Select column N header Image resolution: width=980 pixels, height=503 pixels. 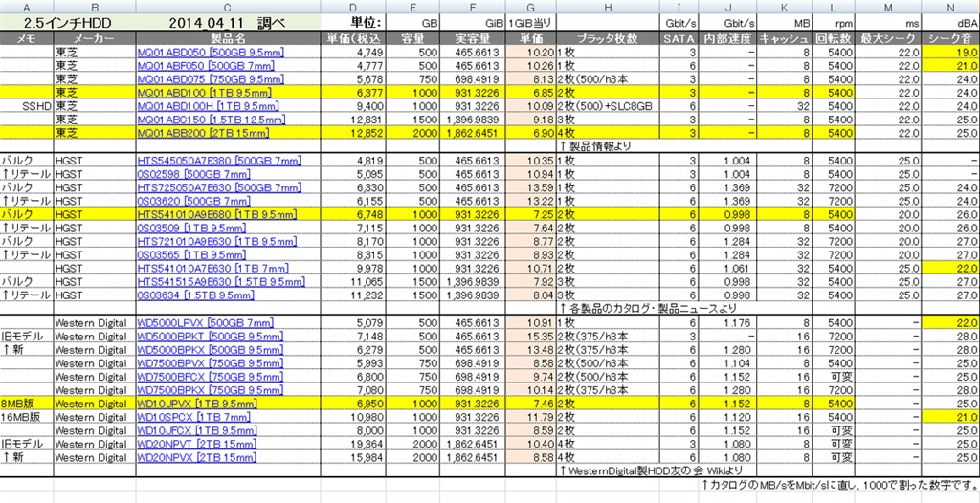point(950,7)
